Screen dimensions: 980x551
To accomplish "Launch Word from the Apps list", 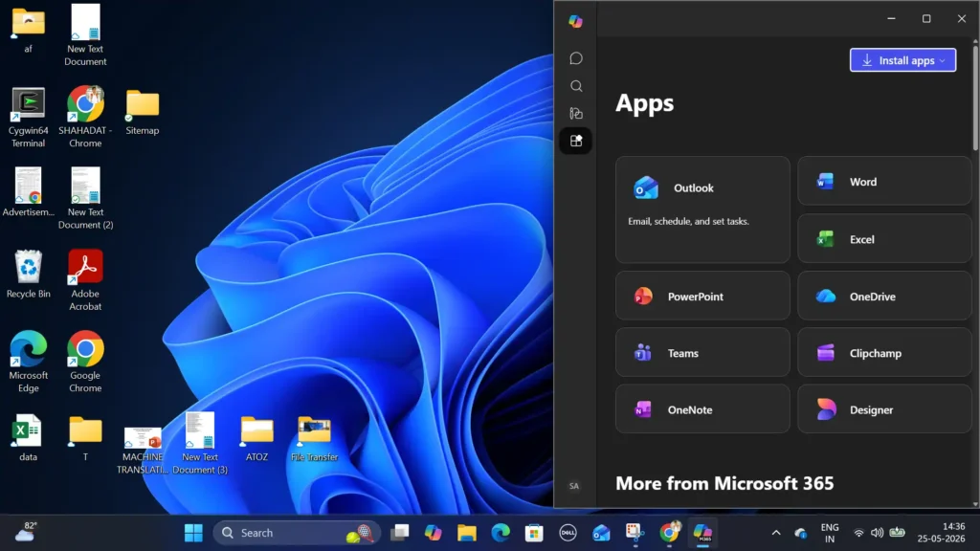I will 884,181.
